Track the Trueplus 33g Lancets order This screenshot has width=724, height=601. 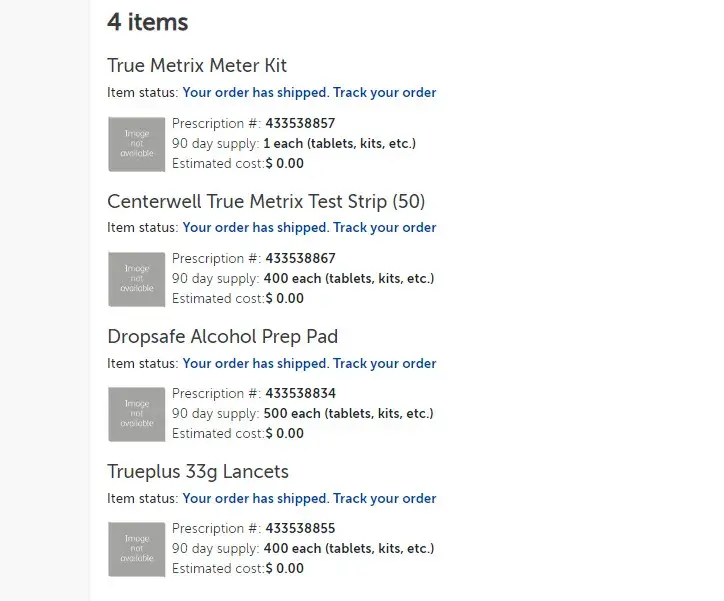[384, 498]
